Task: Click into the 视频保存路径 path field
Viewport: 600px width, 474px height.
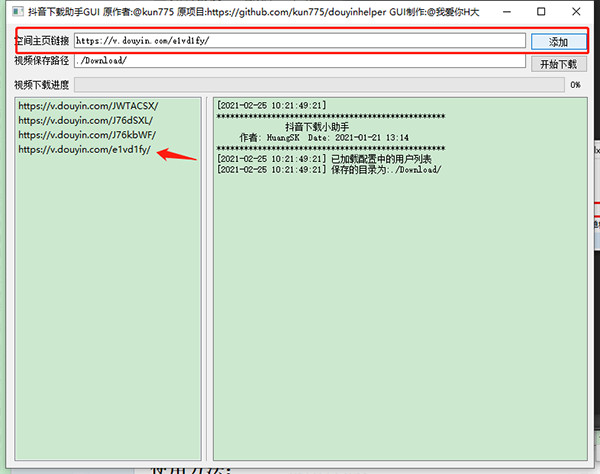Action: click(298, 61)
